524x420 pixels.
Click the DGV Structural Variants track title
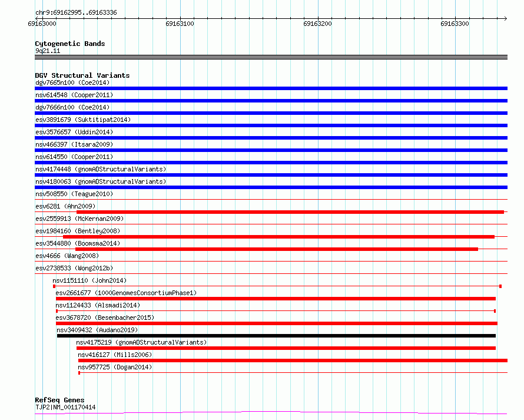(82, 75)
